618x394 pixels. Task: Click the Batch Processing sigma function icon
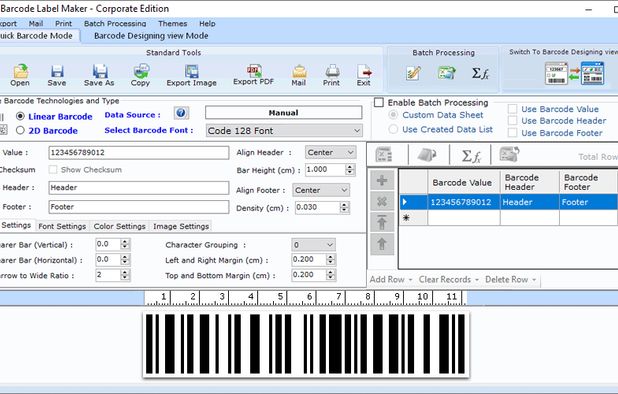480,73
